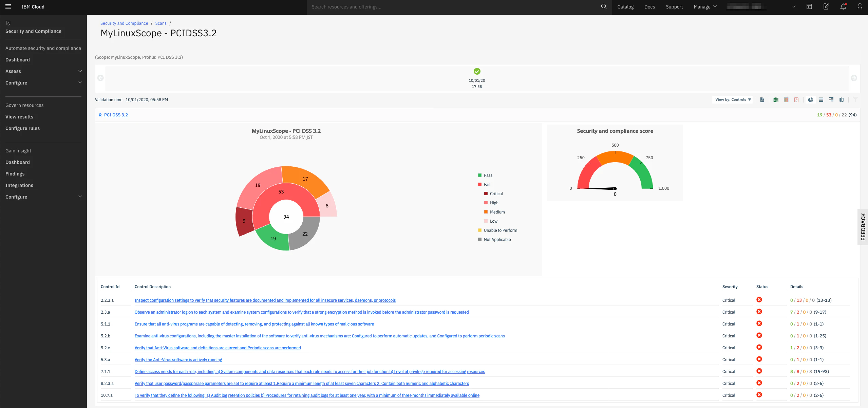Switch to flat list view icon
The width and height of the screenshot is (868, 408).
821,99
